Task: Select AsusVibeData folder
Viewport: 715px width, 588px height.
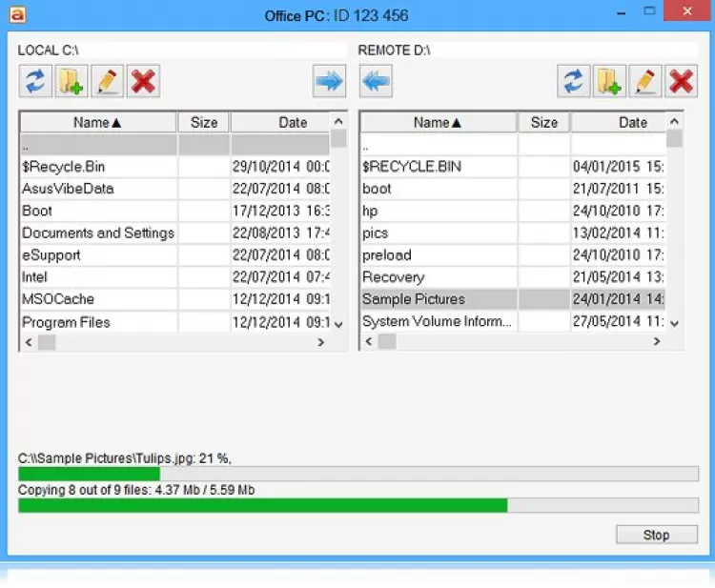Action: tap(175, 189)
